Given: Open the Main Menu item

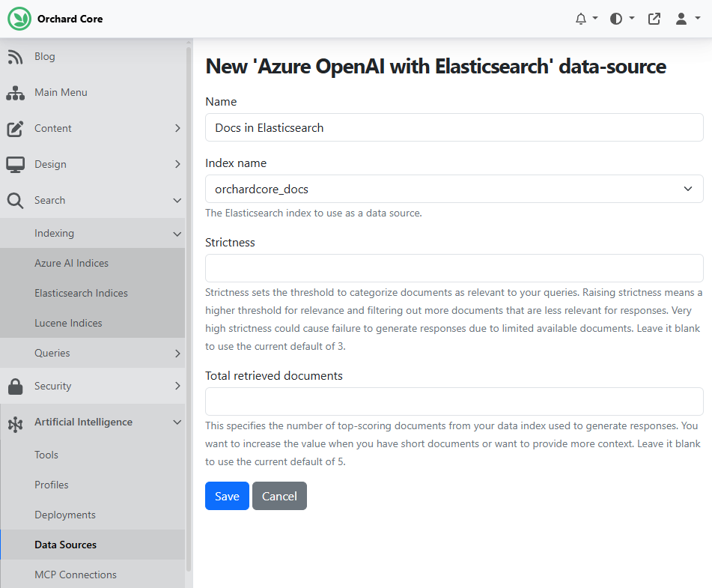Looking at the screenshot, I should (61, 92).
